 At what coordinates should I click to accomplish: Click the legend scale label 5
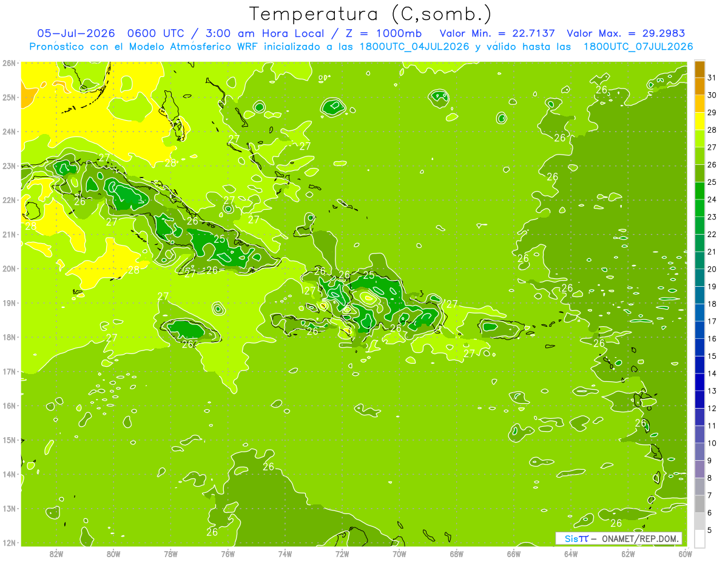click(x=710, y=530)
